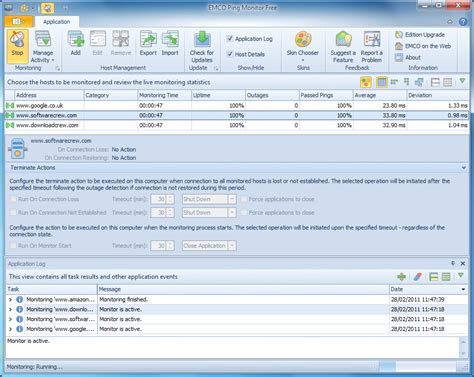Click the Deviation column header

(437, 95)
